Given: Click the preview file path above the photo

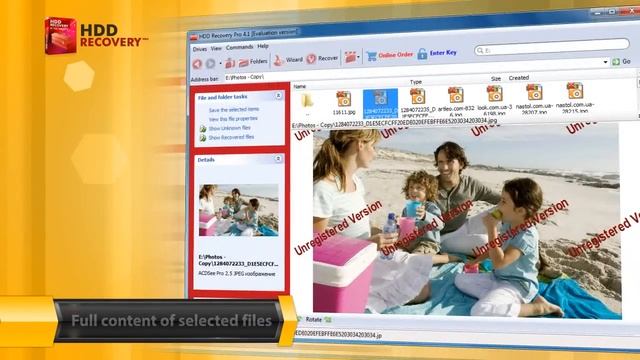Looking at the screenshot, I should (x=395, y=122).
